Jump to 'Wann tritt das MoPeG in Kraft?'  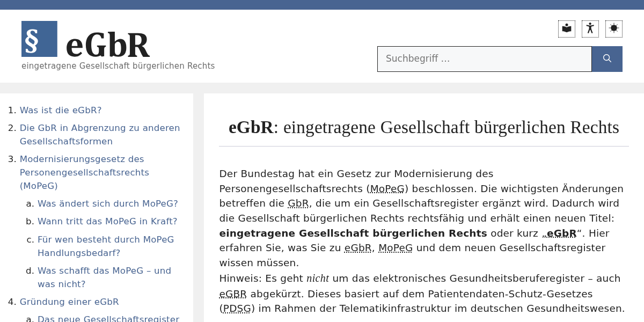pos(107,221)
